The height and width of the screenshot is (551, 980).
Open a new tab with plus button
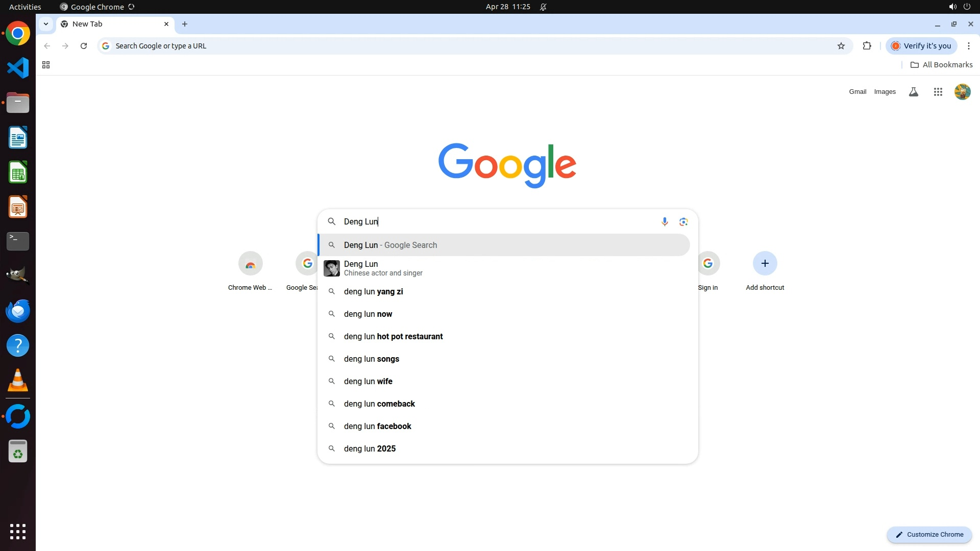185,24
